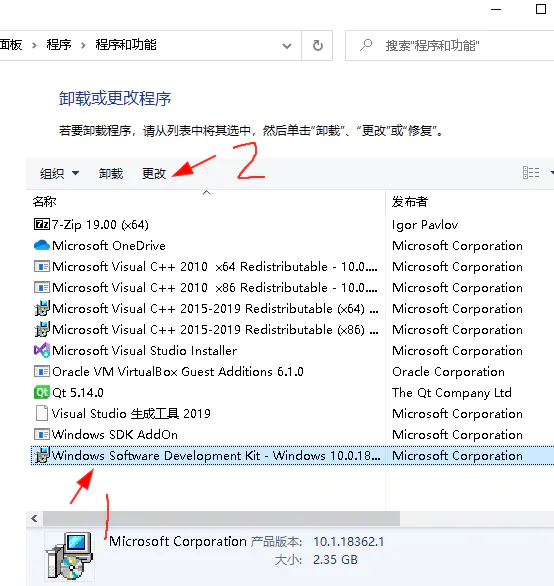Image resolution: width=554 pixels, height=586 pixels.
Task: Click the Visual C++ 2015-2019 (x86) icon
Action: [41, 329]
